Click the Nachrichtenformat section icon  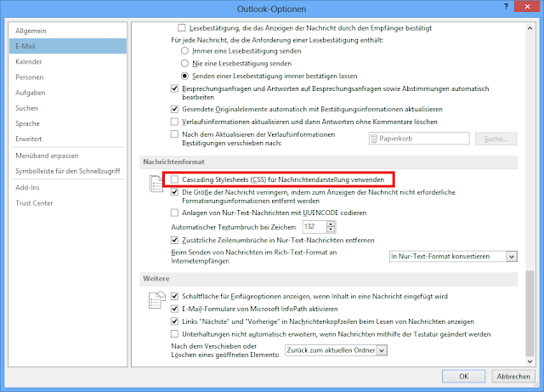point(156,184)
